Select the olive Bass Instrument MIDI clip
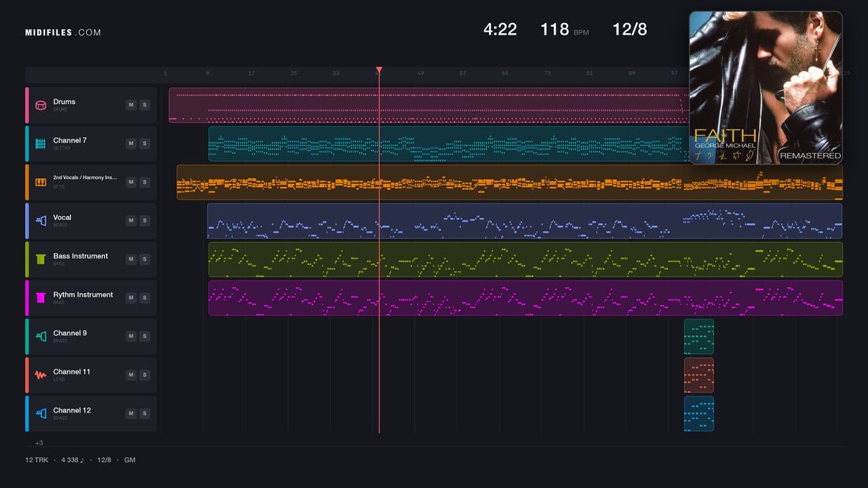This screenshot has height=488, width=868. (526, 259)
